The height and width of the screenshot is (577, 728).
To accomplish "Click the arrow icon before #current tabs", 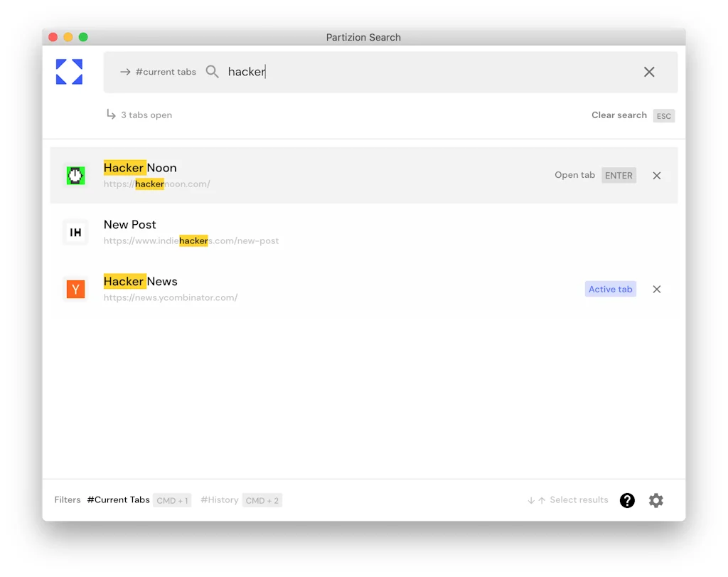I will (x=125, y=72).
